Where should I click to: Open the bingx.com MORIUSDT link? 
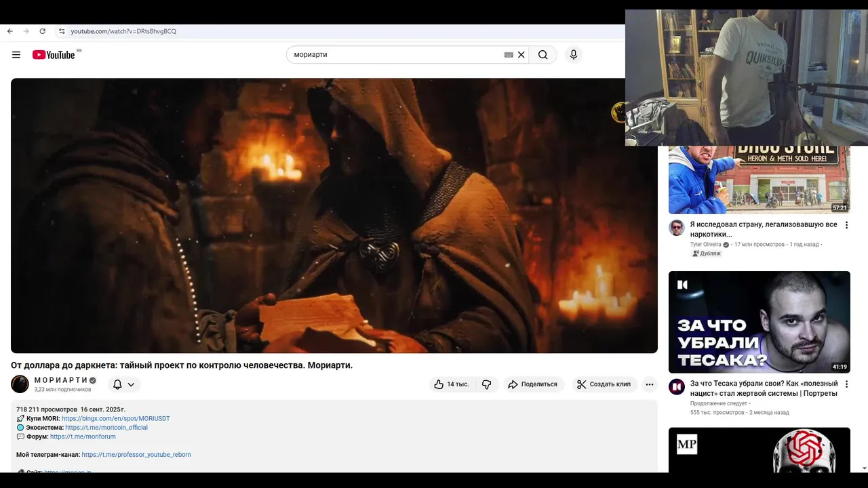click(116, 419)
